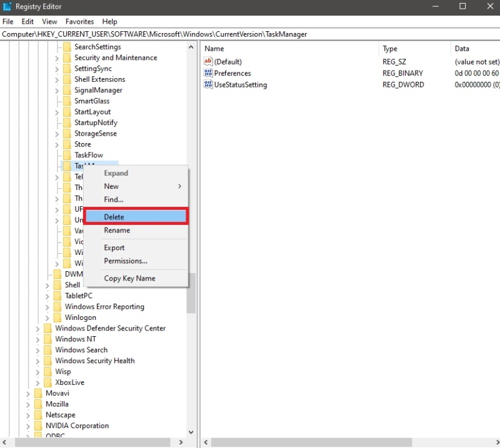
Task: Expand the NVIDIA Corporation key
Action: pyautogui.click(x=27, y=426)
